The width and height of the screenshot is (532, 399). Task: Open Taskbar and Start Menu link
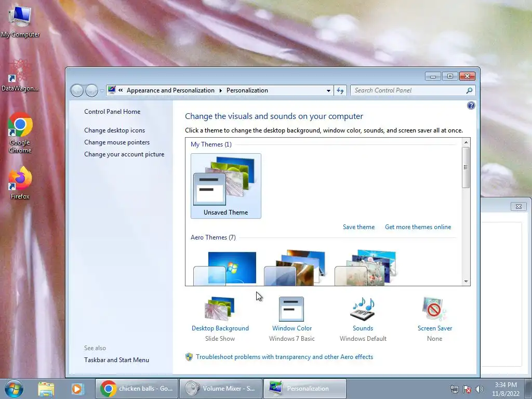click(x=116, y=360)
